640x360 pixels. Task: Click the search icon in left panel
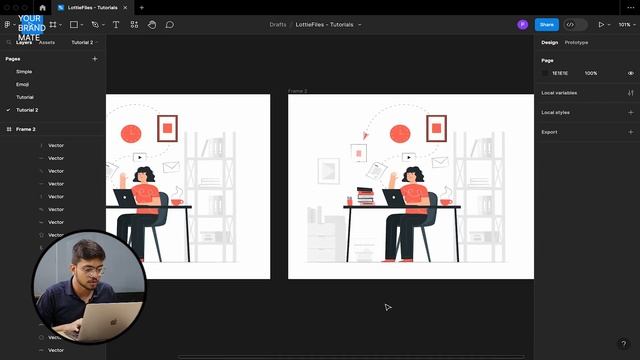[9, 42]
